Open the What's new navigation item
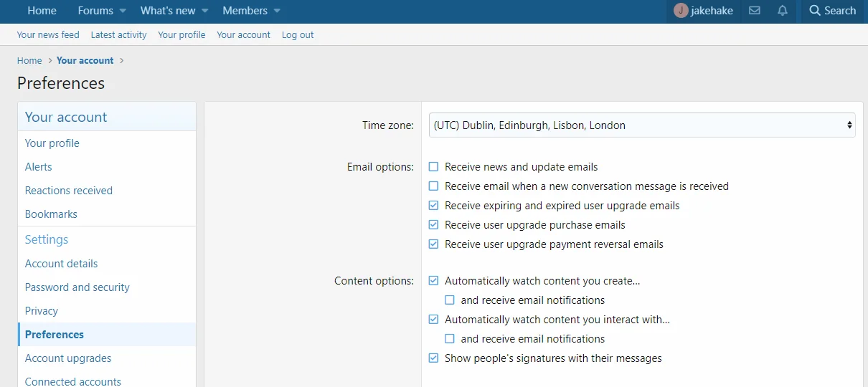This screenshot has width=868, height=387. point(168,11)
